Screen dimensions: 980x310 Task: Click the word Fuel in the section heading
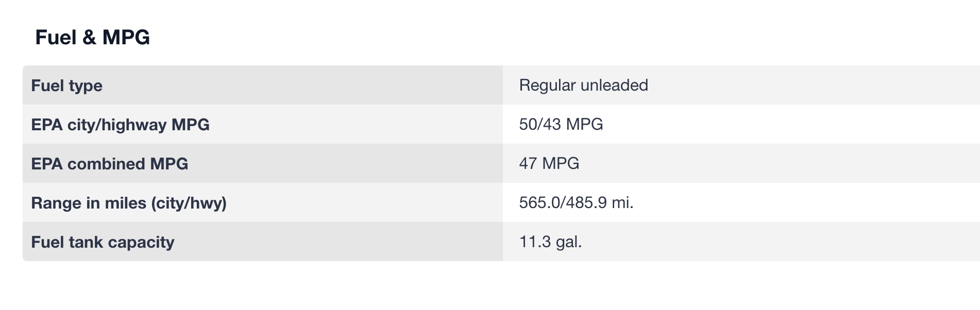(x=56, y=38)
